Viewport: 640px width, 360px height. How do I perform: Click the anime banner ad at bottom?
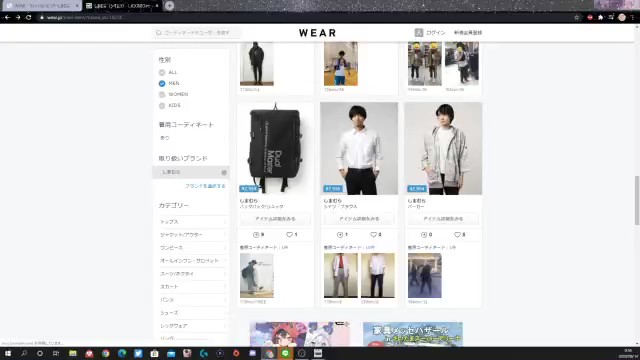[300, 334]
